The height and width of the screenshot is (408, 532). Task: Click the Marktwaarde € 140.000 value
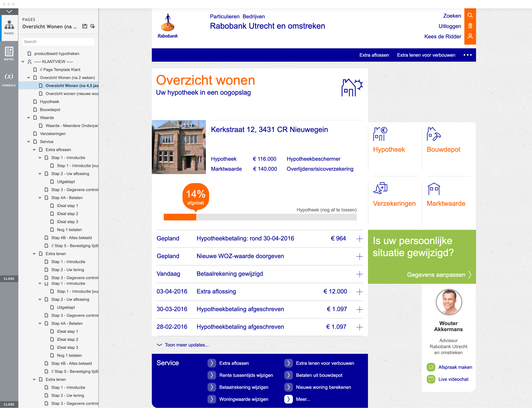[x=265, y=169]
